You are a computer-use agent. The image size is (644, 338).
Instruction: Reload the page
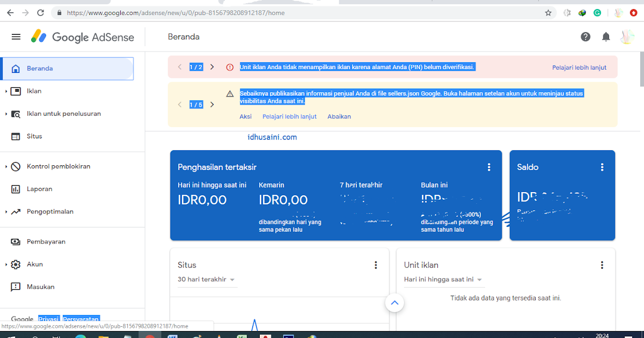(41, 12)
